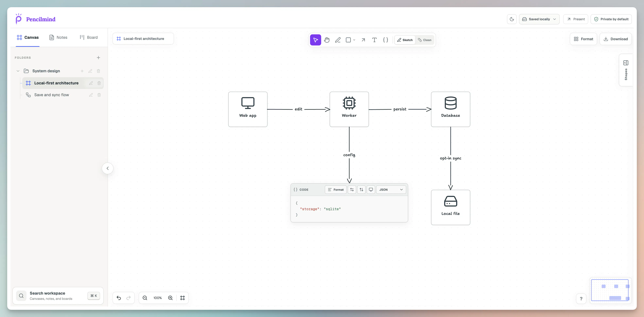
Task: Open Save and sync flow item
Action: click(x=51, y=95)
